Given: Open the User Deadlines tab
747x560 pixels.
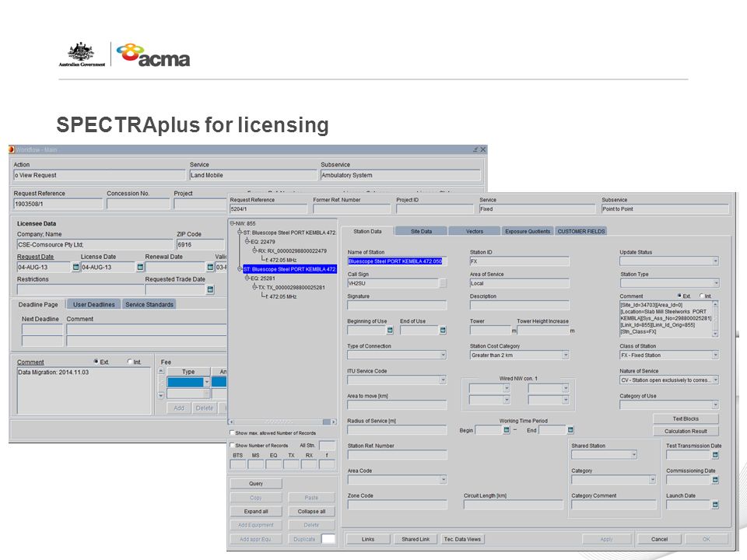Looking at the screenshot, I should [x=94, y=305].
